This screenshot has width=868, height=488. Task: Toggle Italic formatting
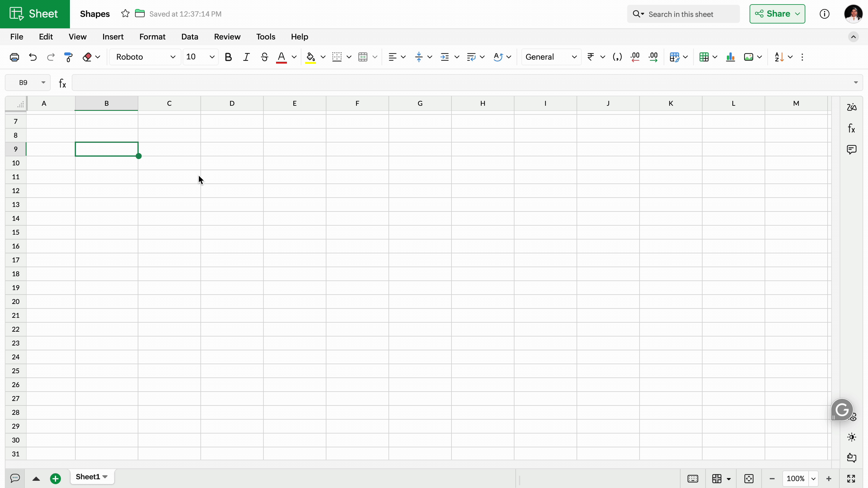[x=246, y=57]
